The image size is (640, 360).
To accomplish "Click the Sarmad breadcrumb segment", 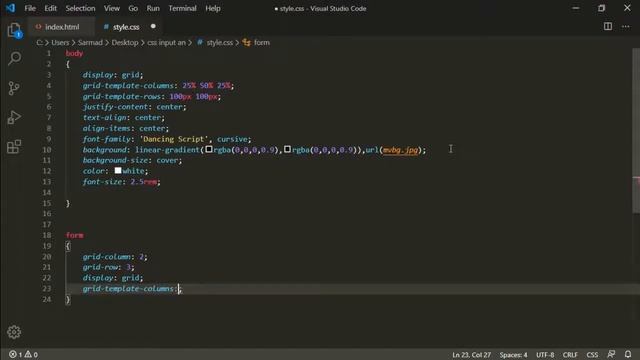I will pyautogui.click(x=90, y=42).
